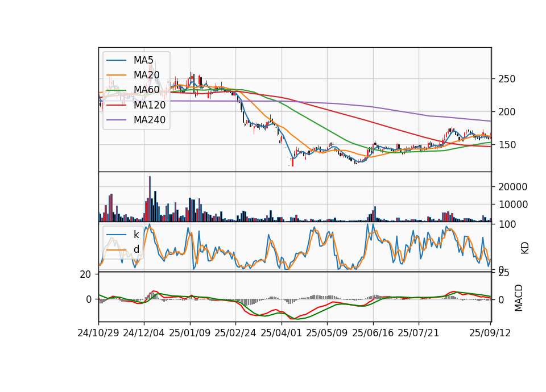This screenshot has width=546, height=392.
Task: Click the 25/01/09 date axis label
Action: (x=190, y=333)
